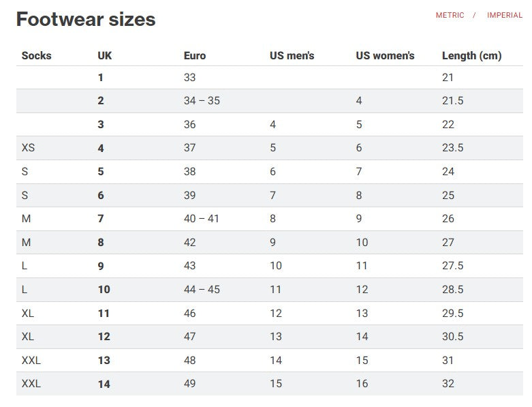The height and width of the screenshot is (407, 532).
Task: Select the Euro 34 – 35 cell
Action: pyautogui.click(x=202, y=101)
